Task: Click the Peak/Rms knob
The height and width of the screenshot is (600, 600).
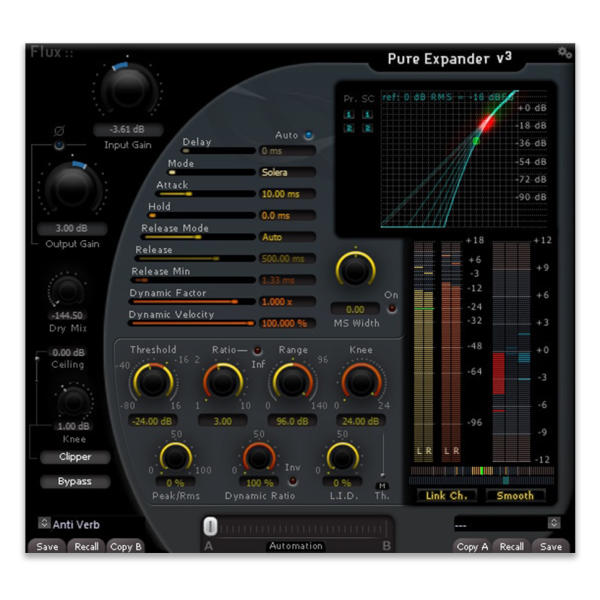Action: (x=176, y=457)
